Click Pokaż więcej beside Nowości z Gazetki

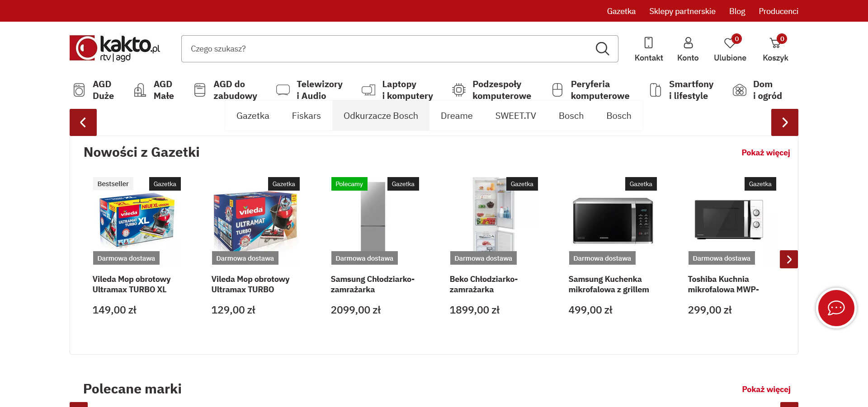tap(765, 153)
